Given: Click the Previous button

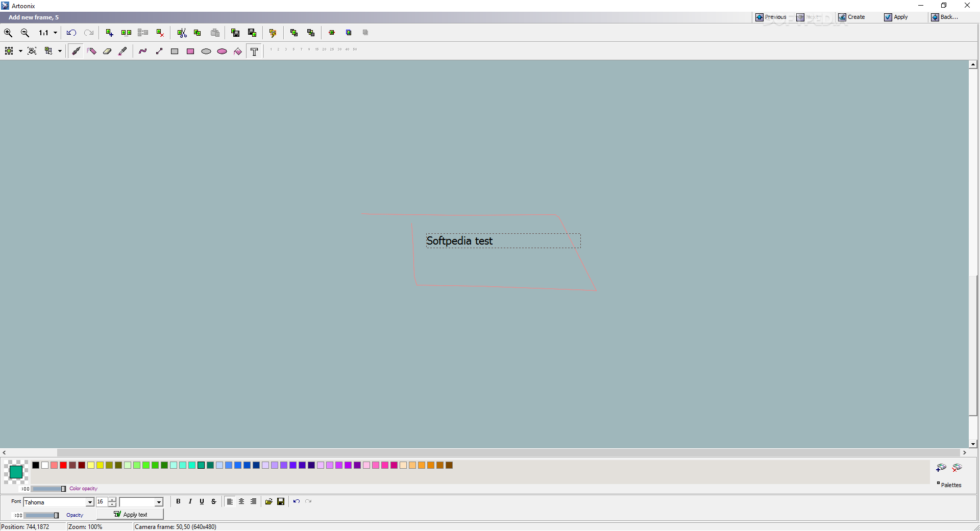Looking at the screenshot, I should click(771, 17).
